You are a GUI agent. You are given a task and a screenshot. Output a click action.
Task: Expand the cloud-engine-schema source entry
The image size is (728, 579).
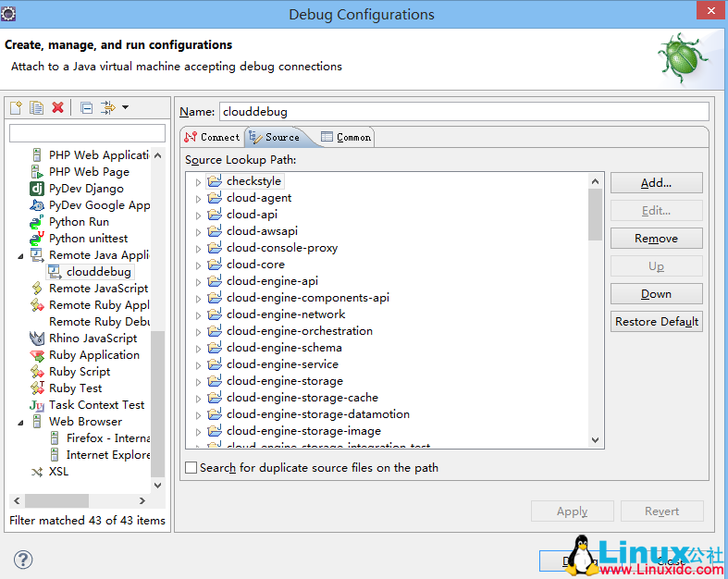tap(198, 349)
